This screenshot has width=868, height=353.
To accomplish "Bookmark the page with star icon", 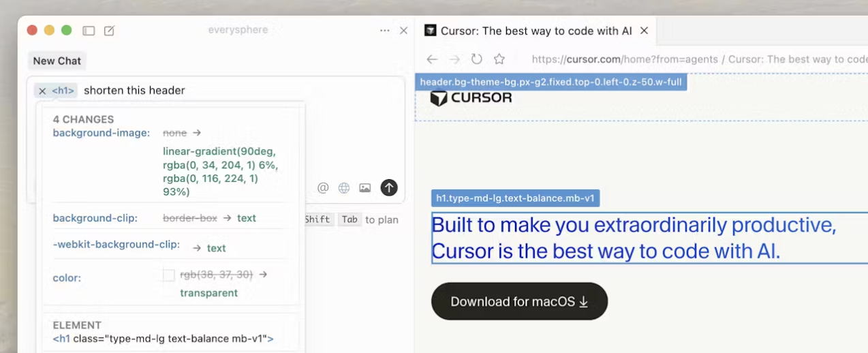I will click(x=499, y=59).
